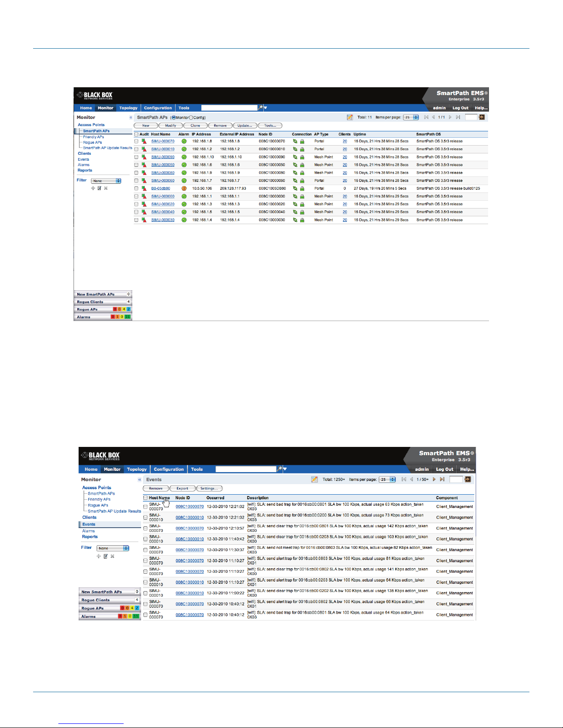
Task: Go to the first page of the SmartPath APs list
Action: pos(426,117)
